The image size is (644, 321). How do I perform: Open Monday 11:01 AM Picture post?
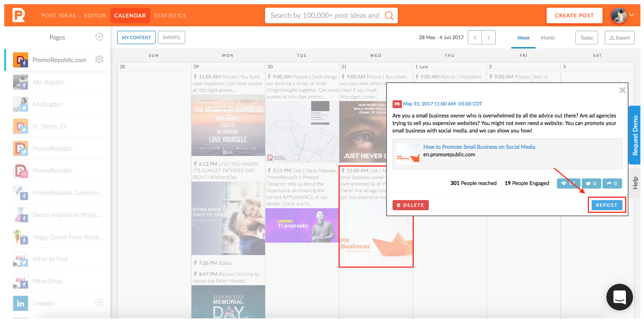pos(228,83)
